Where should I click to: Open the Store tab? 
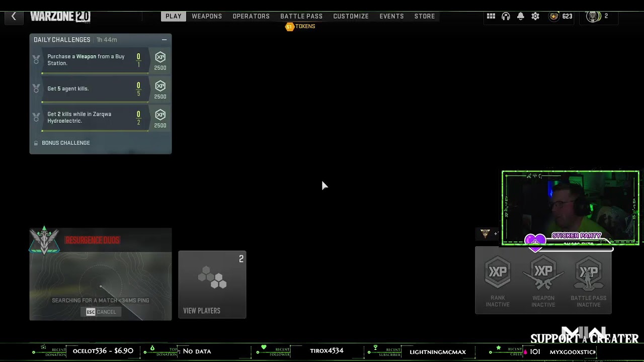tap(425, 16)
